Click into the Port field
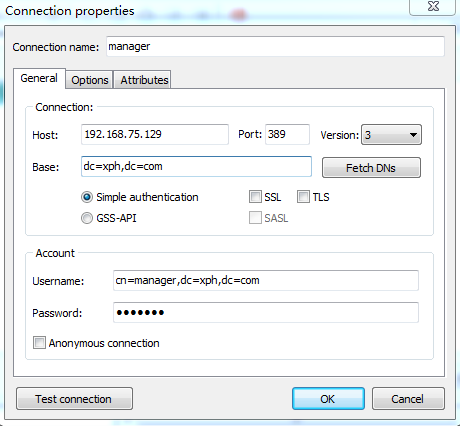 [x=287, y=134]
